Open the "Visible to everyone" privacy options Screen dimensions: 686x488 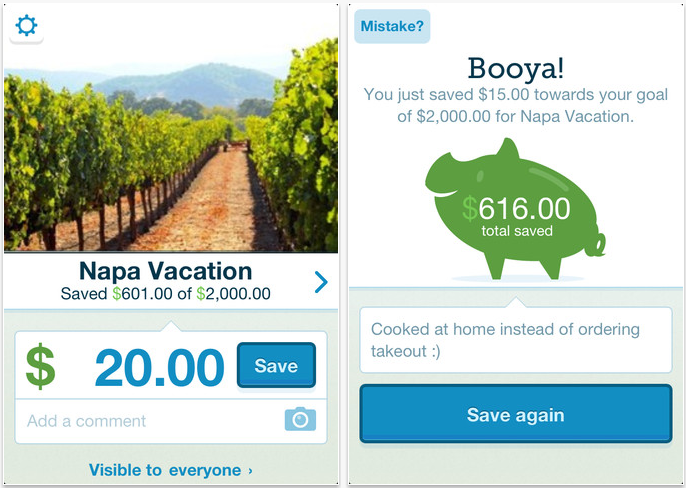pyautogui.click(x=170, y=470)
